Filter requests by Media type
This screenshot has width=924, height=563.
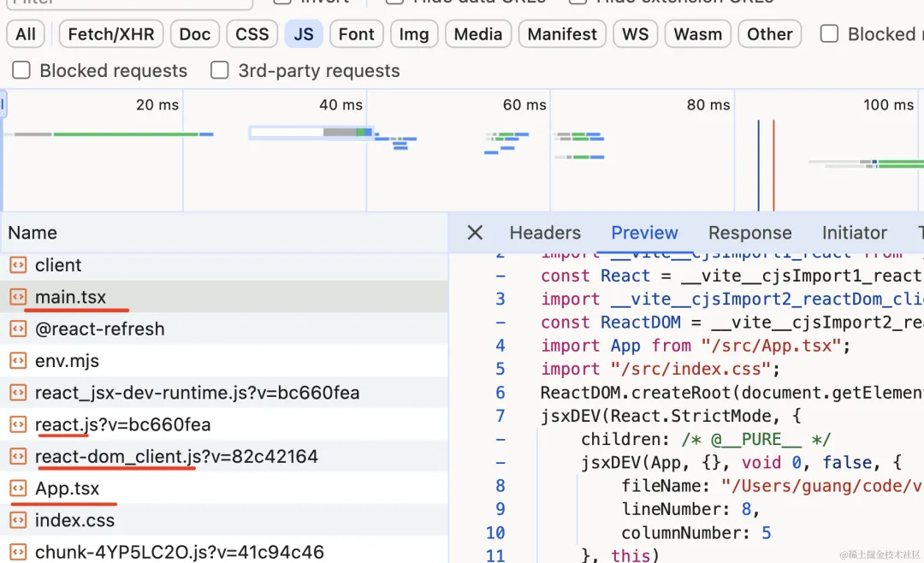coord(478,34)
